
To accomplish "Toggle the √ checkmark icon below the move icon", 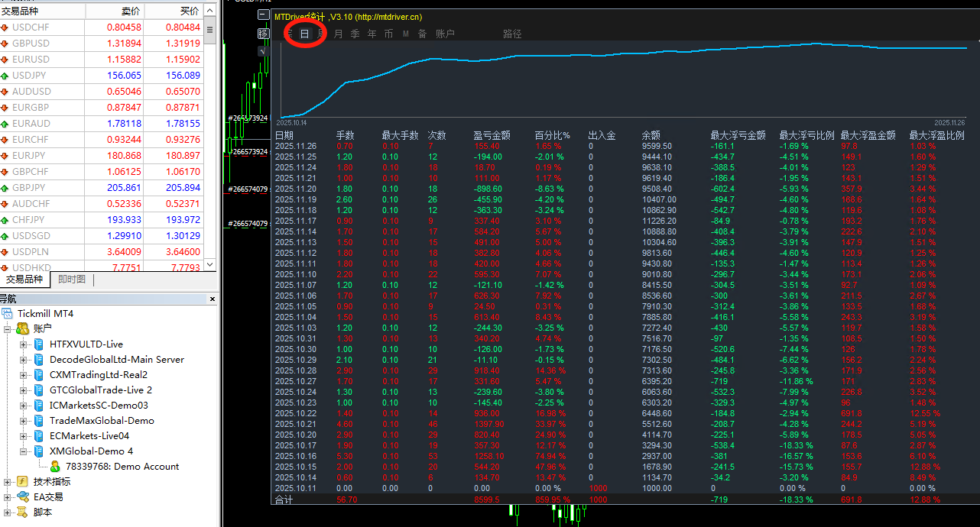I will (262, 51).
